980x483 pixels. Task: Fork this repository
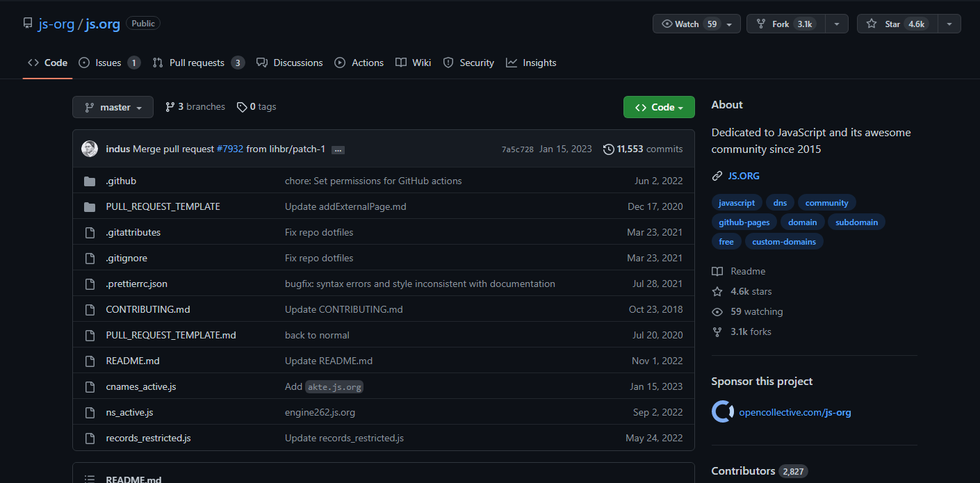pos(786,24)
